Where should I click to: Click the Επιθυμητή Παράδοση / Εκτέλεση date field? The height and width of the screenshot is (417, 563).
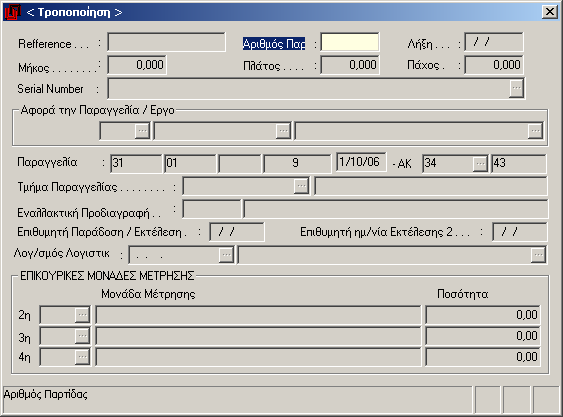[x=237, y=232]
